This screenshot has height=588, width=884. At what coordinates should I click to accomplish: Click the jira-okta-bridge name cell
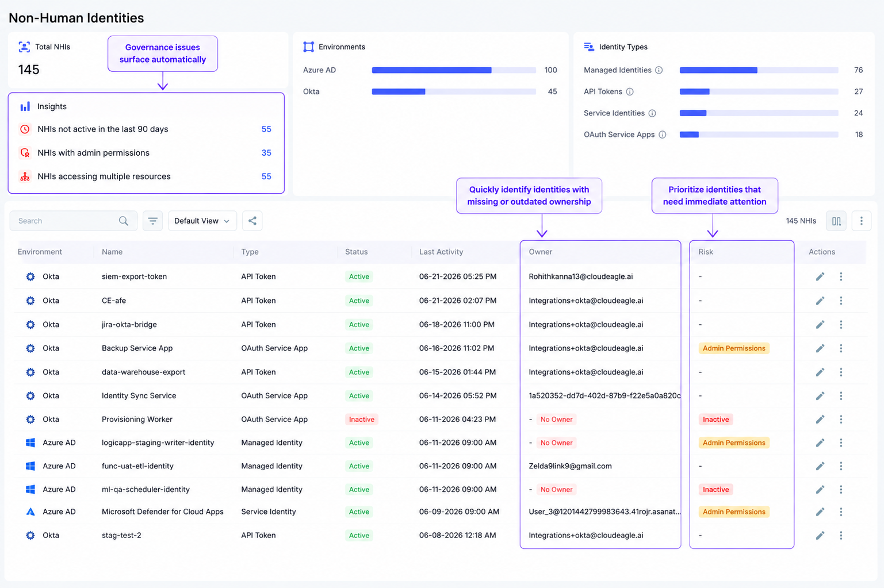coord(129,325)
